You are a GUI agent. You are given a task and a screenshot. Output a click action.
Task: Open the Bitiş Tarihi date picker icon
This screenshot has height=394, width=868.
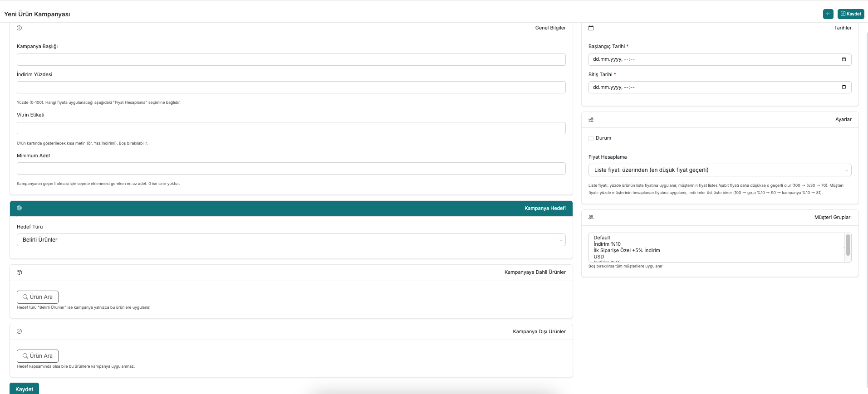(x=844, y=87)
